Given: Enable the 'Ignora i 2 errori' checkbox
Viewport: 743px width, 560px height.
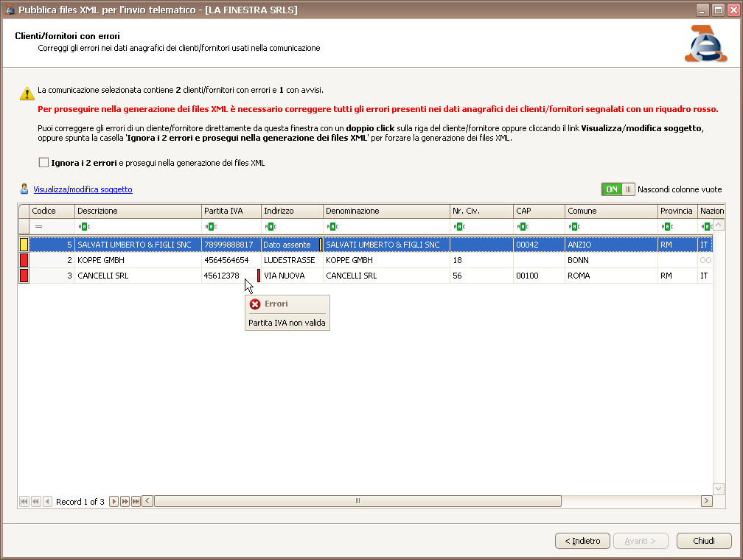Looking at the screenshot, I should [43, 162].
